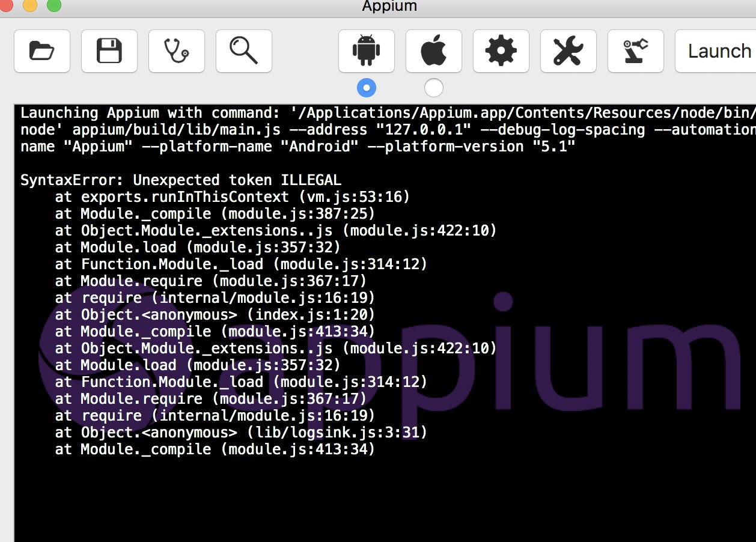Click the '--platform-version "5.1"' text in log
Image resolution: width=756 pixels, height=542 pixels.
coord(472,147)
